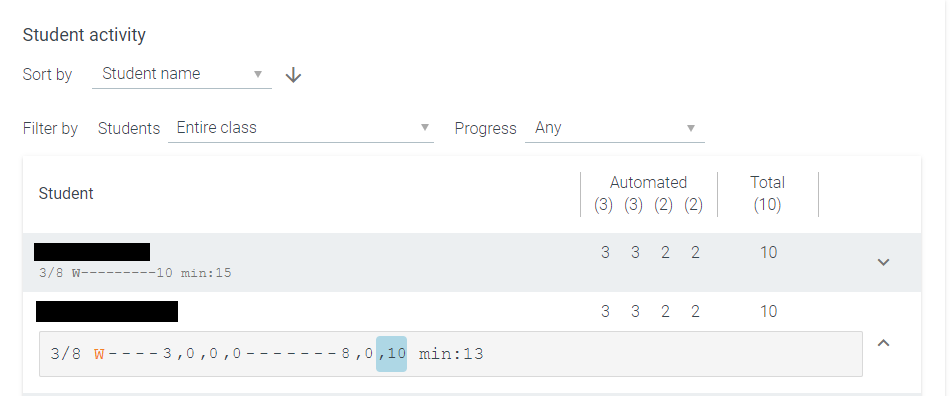The image size is (952, 396).
Task: Click the Total (10) column header
Action: [x=767, y=194]
